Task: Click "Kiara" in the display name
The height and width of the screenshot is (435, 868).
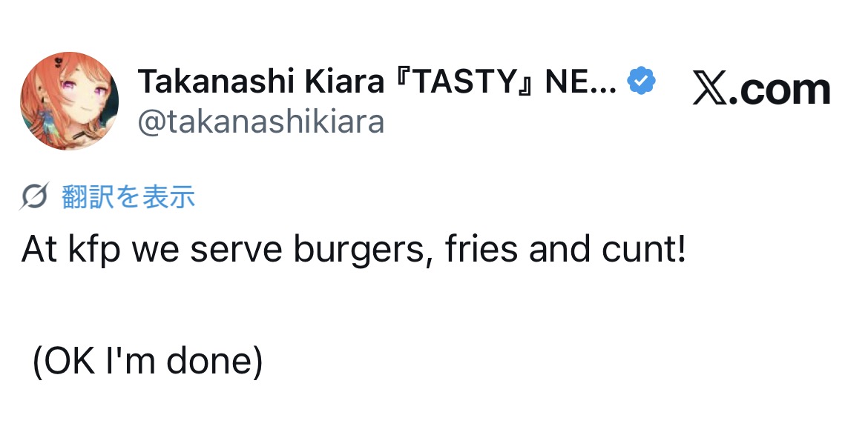Action: point(343,82)
